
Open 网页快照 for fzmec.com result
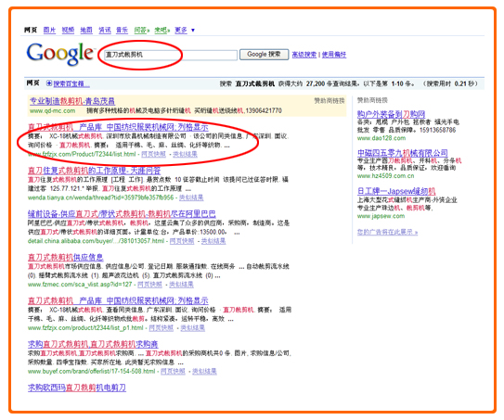tap(149, 285)
